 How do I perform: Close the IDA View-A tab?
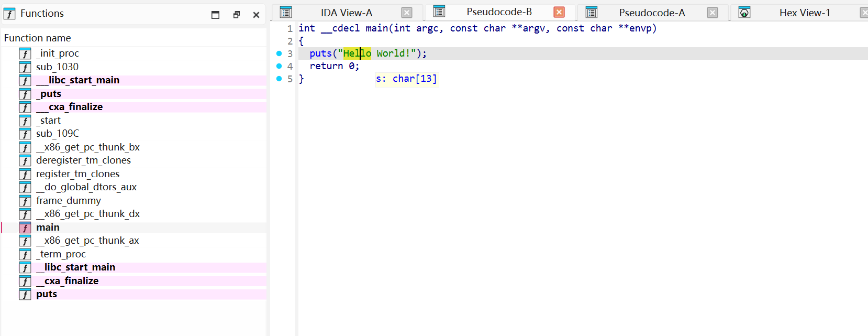pos(407,13)
